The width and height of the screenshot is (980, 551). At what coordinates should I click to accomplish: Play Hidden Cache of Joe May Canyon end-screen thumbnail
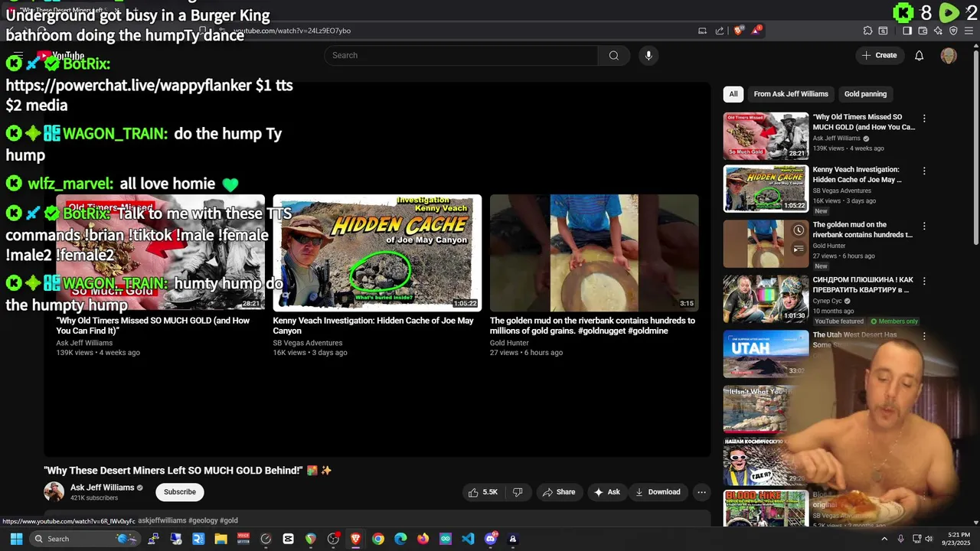click(x=377, y=253)
